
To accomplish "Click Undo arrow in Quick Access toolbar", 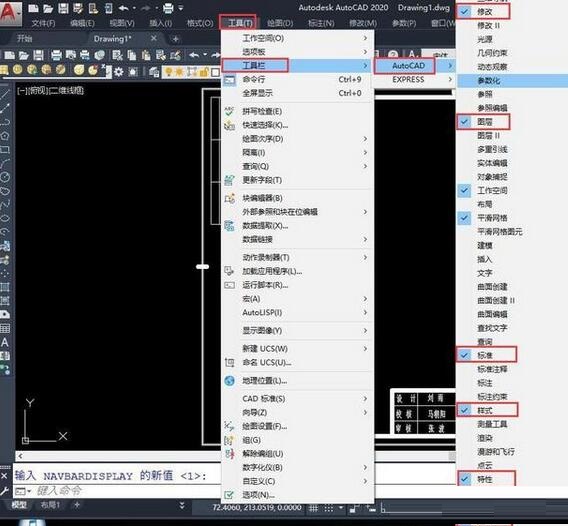I will [123, 8].
